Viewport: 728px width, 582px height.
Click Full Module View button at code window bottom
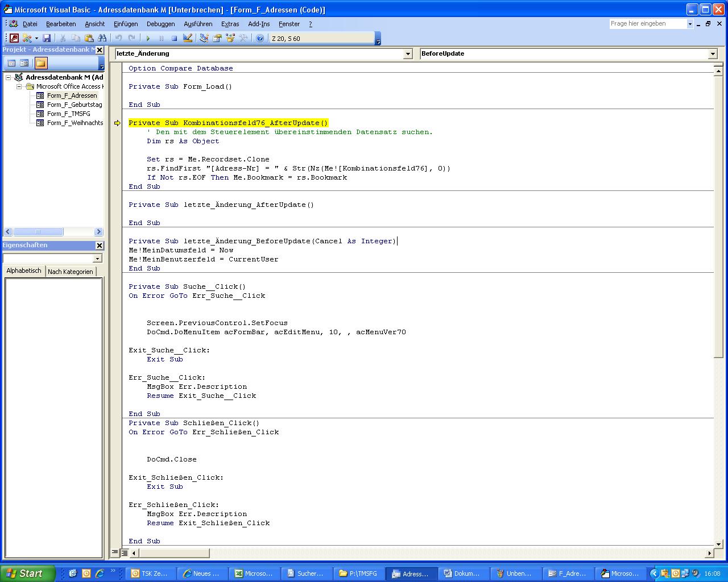point(125,552)
